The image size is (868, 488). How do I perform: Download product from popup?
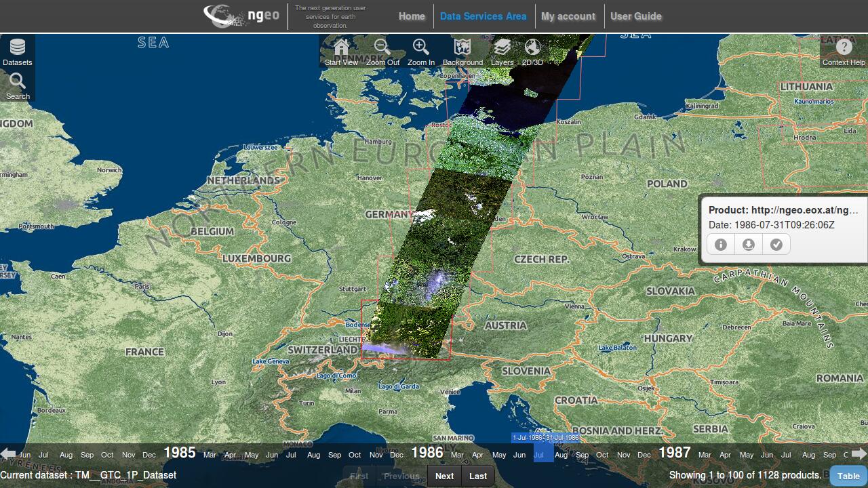click(749, 245)
